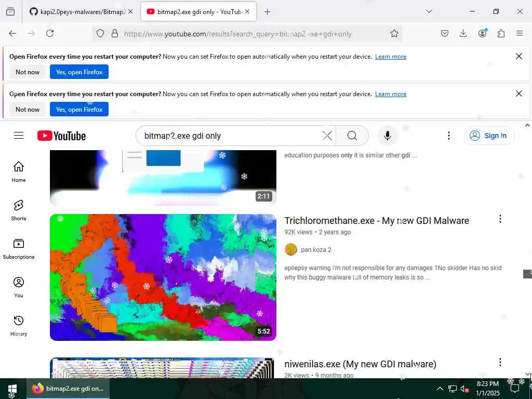Clear the YouTube search box with X
The width and height of the screenshot is (532, 399).
coord(327,136)
